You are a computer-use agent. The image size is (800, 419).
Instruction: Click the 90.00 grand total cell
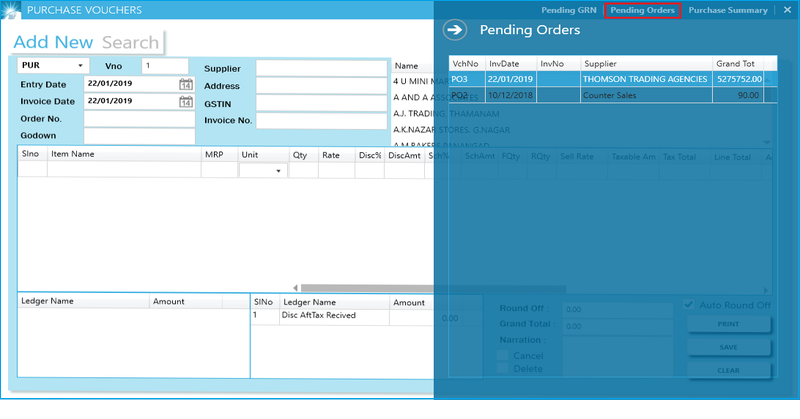tap(738, 95)
